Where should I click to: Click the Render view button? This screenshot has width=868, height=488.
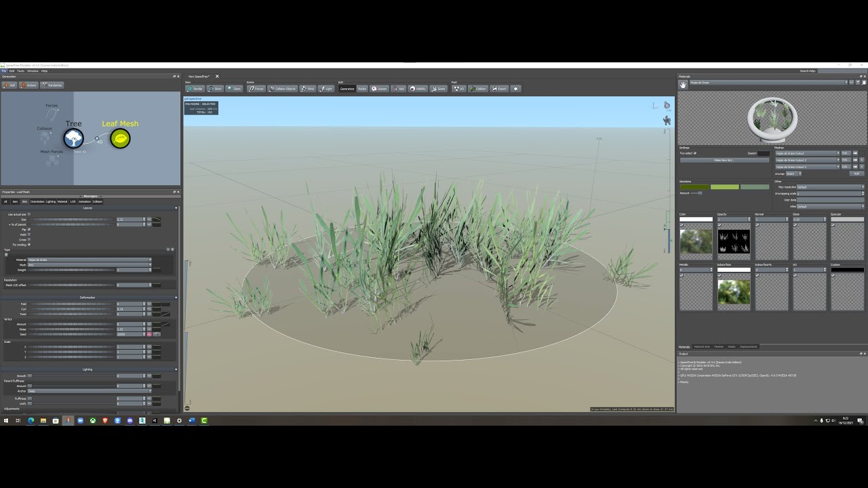coord(195,88)
